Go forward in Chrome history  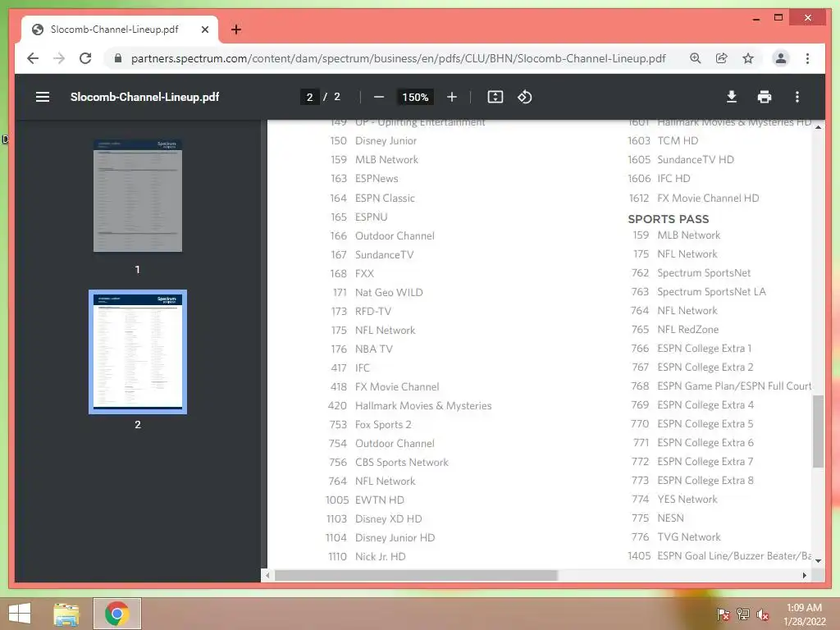59,58
